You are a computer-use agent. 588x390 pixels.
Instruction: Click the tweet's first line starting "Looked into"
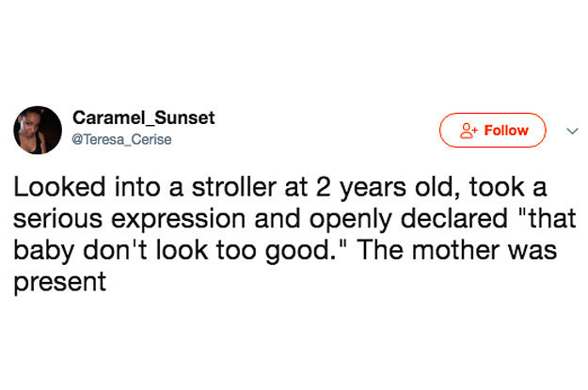point(279,187)
